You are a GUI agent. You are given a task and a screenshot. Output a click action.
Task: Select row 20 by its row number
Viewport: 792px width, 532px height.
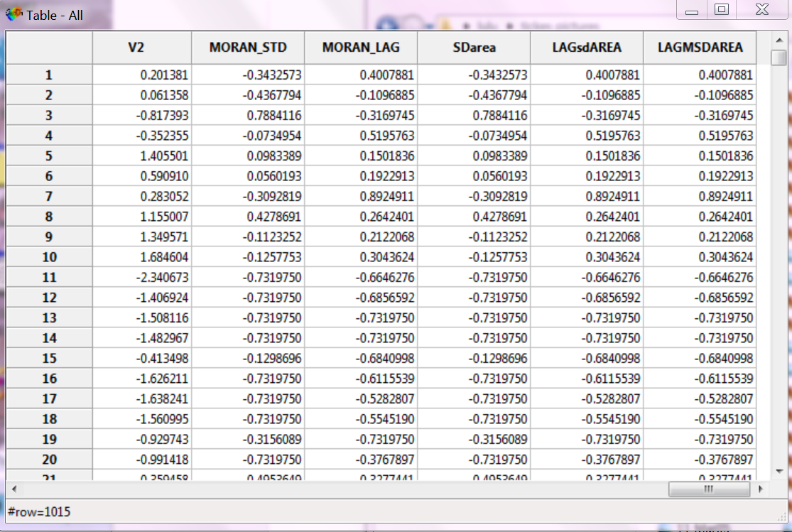(48, 459)
